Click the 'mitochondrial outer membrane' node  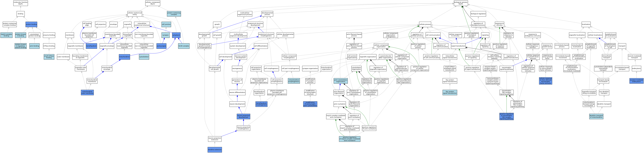(87, 93)
